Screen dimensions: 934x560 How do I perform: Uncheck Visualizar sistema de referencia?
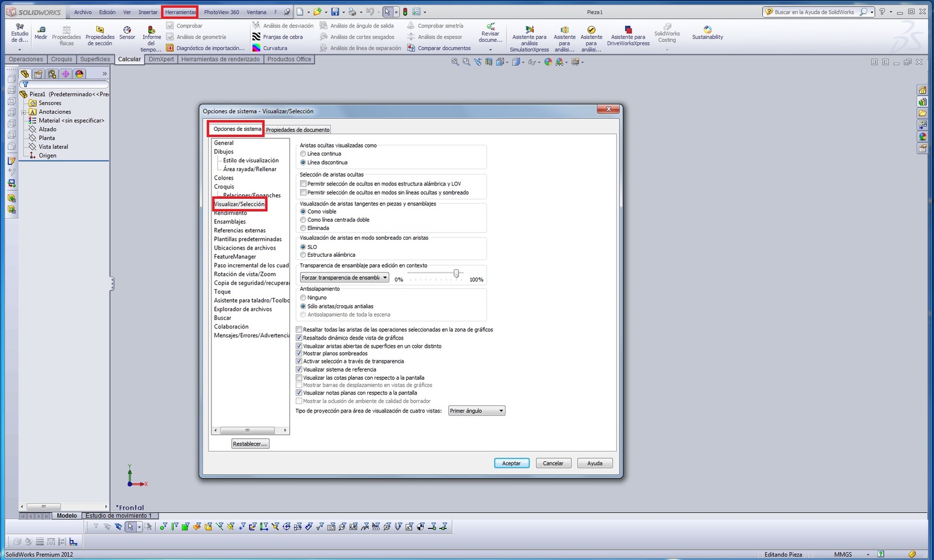coord(299,369)
